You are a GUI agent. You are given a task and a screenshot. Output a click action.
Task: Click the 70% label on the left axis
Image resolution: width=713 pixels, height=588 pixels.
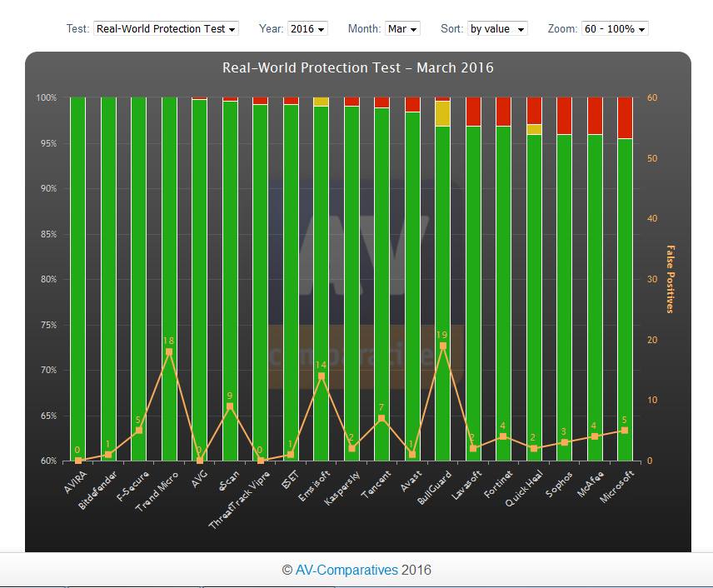pyautogui.click(x=48, y=370)
